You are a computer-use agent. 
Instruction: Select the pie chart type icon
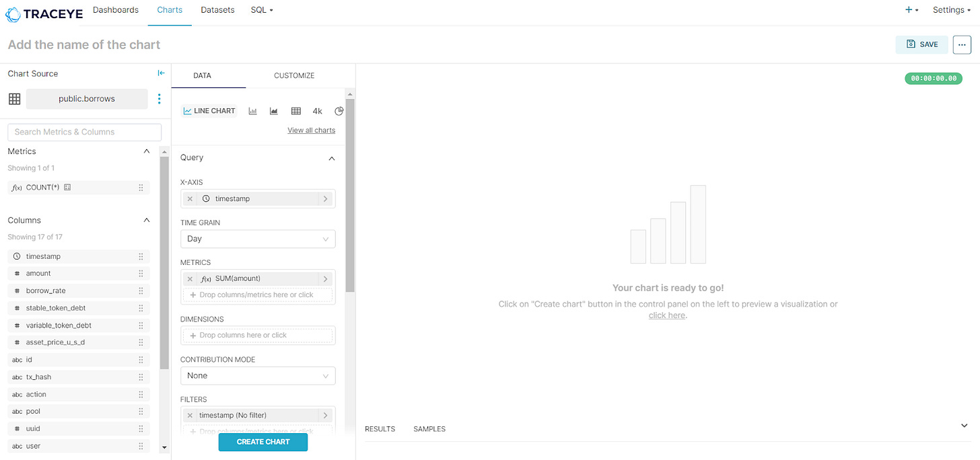(339, 111)
